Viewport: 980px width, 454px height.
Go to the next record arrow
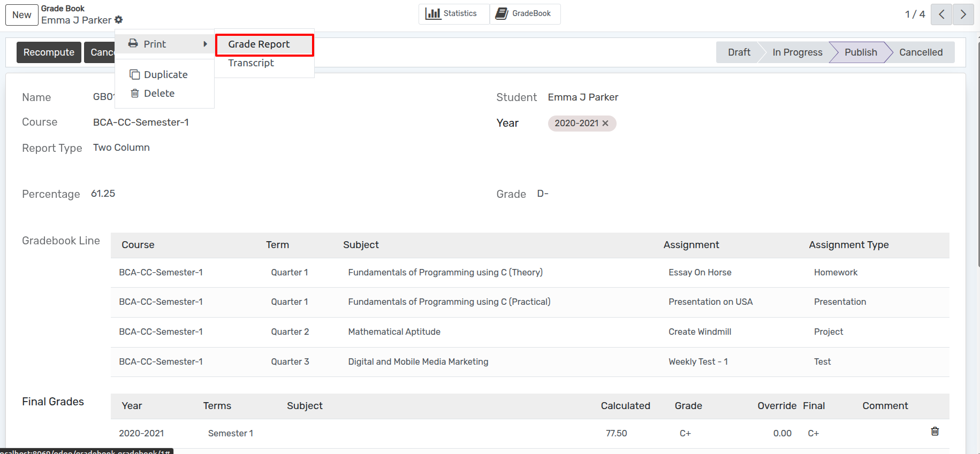click(963, 14)
